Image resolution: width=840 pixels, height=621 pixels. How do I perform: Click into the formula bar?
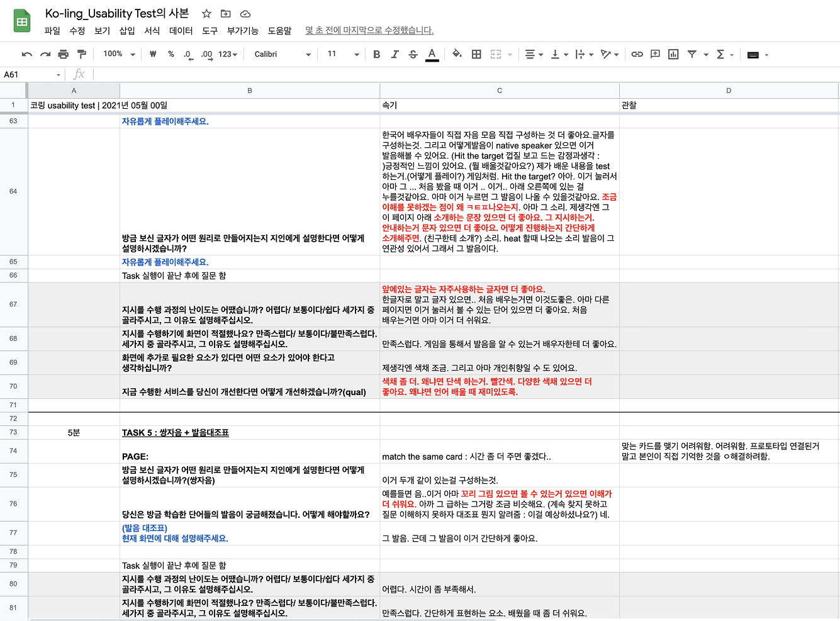pyautogui.click(x=466, y=75)
